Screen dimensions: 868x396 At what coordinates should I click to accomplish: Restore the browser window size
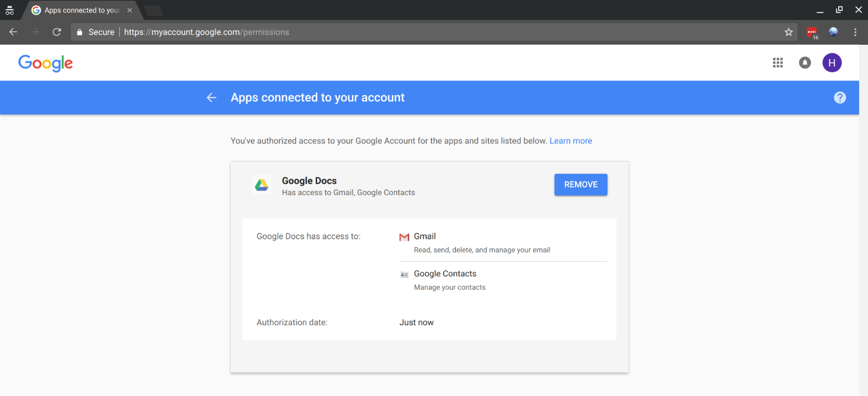pos(839,10)
